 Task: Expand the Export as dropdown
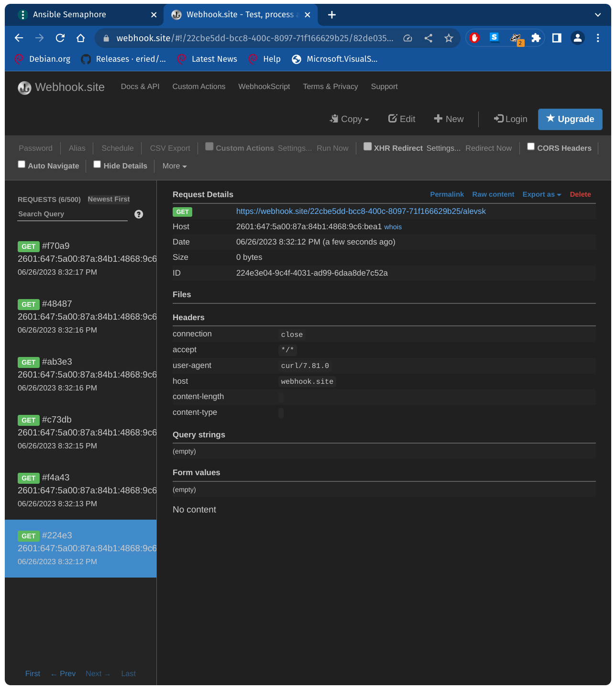point(541,194)
